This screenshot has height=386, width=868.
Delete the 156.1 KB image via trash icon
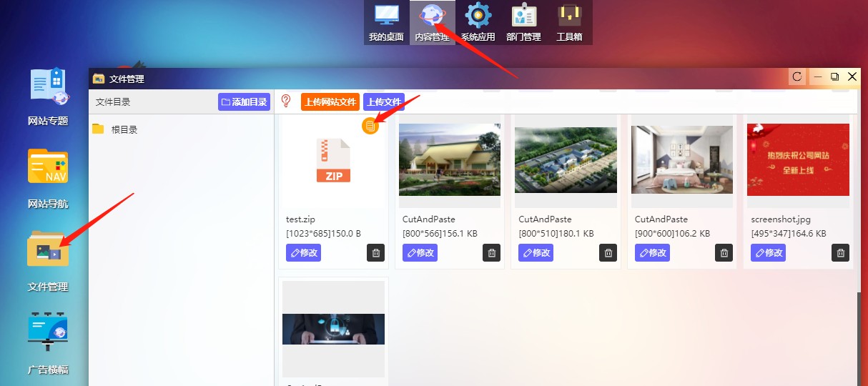tap(491, 252)
